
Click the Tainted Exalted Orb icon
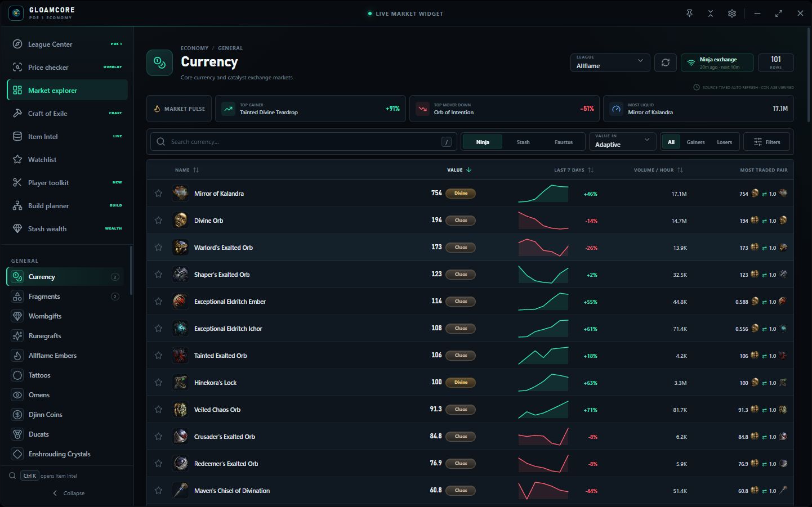click(180, 355)
